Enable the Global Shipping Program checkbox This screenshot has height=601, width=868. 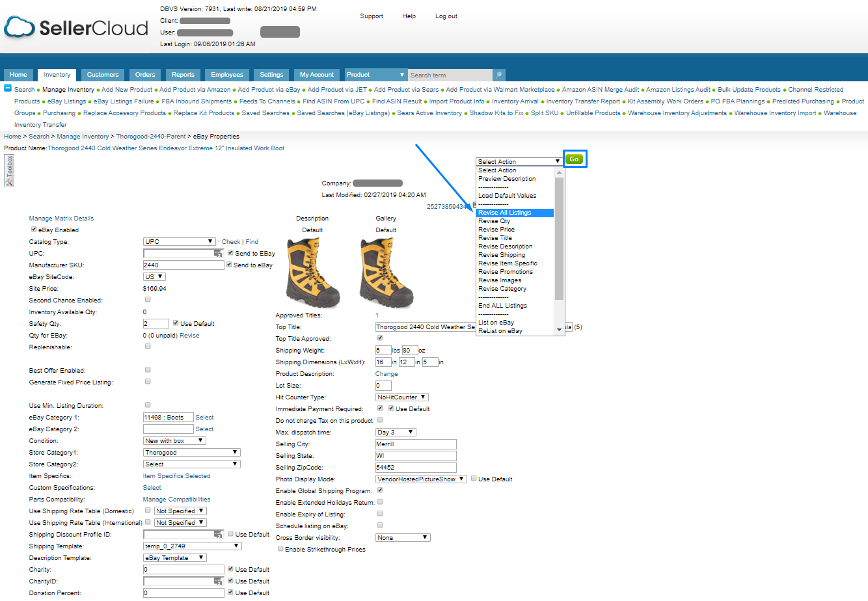pyautogui.click(x=380, y=490)
